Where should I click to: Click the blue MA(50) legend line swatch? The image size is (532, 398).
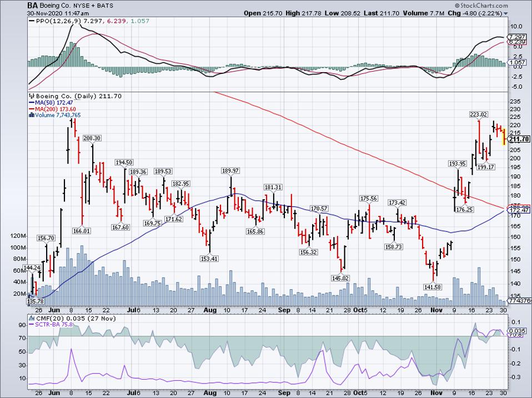31,102
